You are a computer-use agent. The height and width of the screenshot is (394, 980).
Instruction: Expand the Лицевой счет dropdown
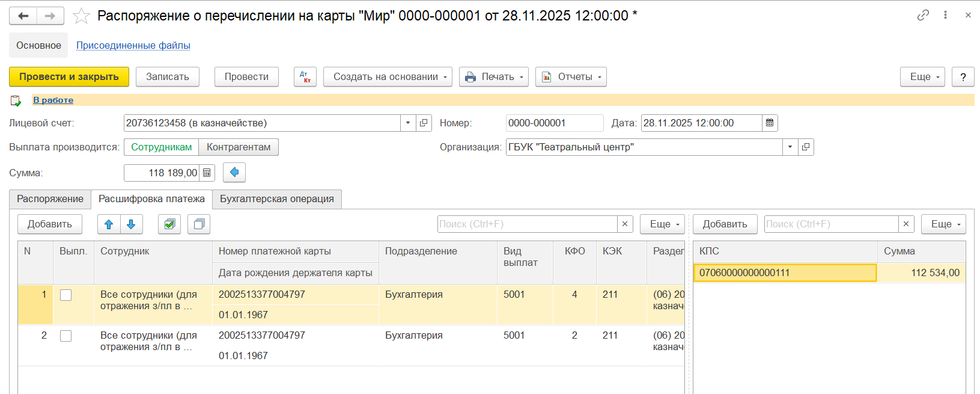(x=408, y=123)
